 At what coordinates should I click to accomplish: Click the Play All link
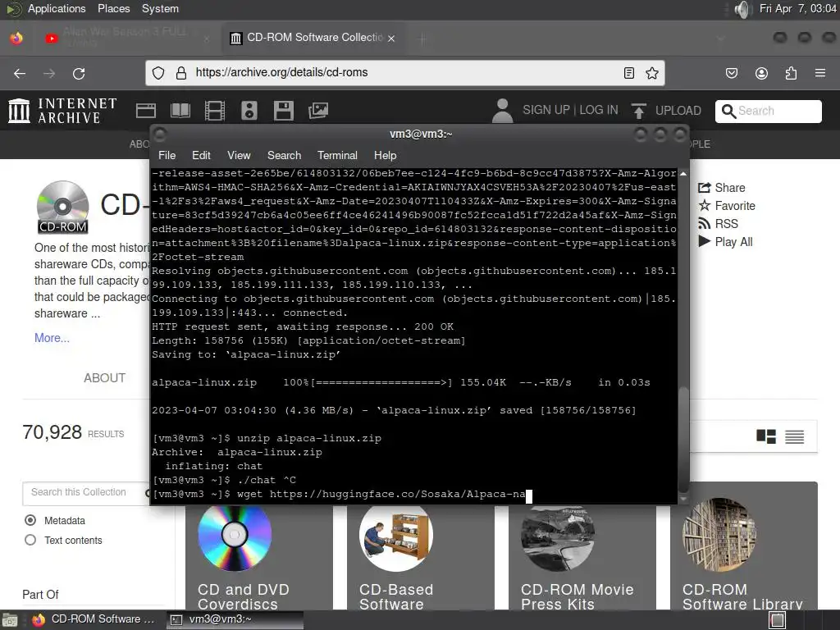pyautogui.click(x=725, y=242)
